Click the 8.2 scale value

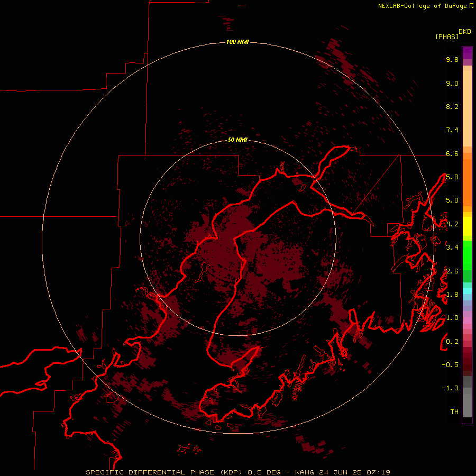pos(452,106)
